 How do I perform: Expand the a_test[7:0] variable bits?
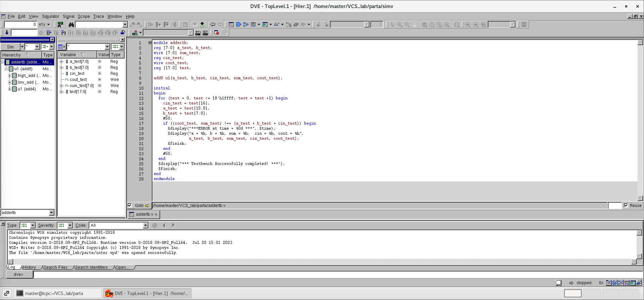tap(61, 61)
